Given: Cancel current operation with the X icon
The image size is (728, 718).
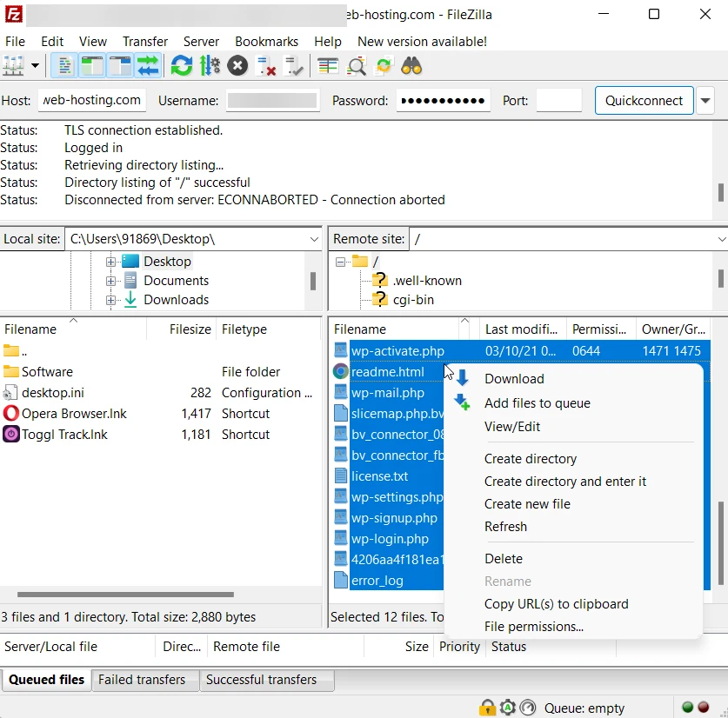Looking at the screenshot, I should (237, 66).
